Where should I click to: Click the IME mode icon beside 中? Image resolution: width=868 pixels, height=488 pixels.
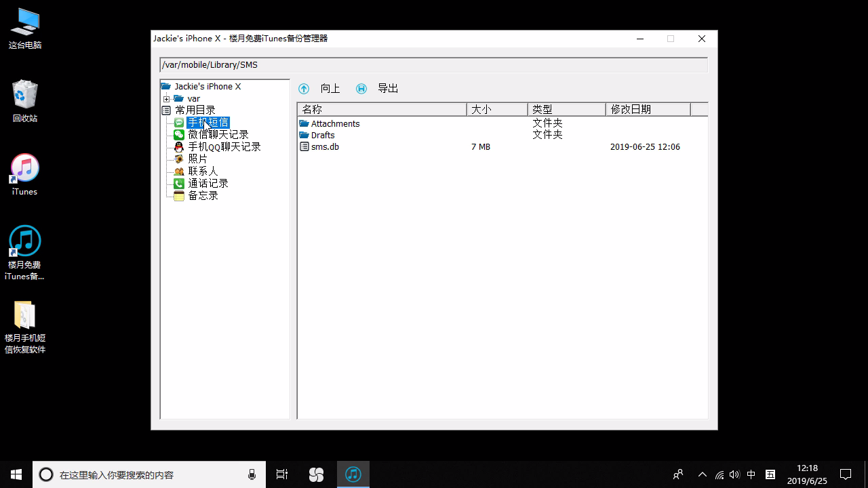(x=770, y=474)
